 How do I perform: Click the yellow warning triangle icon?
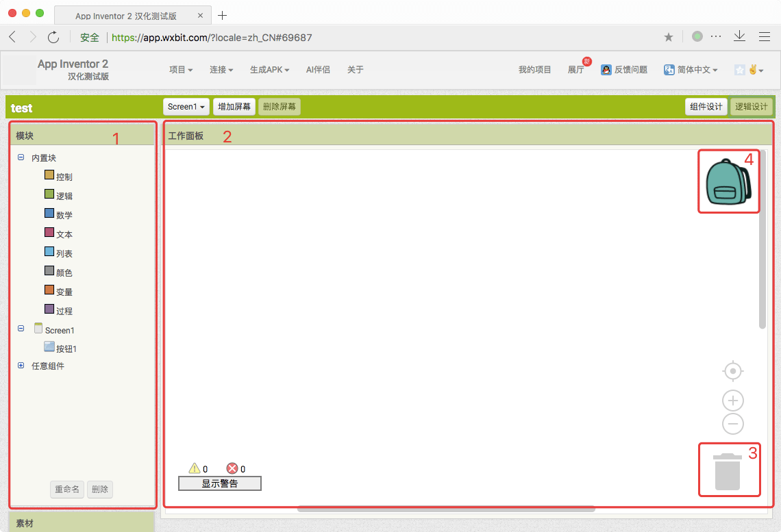tap(195, 468)
